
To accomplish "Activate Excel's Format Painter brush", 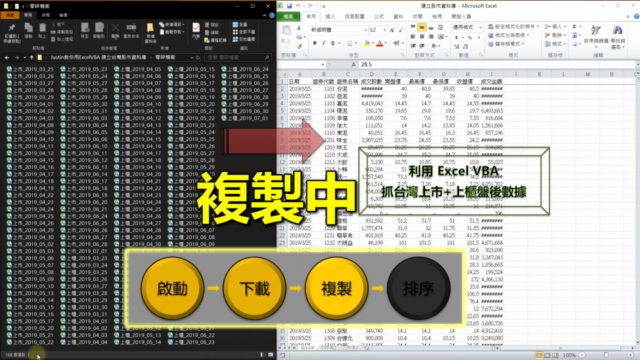I will (x=299, y=46).
